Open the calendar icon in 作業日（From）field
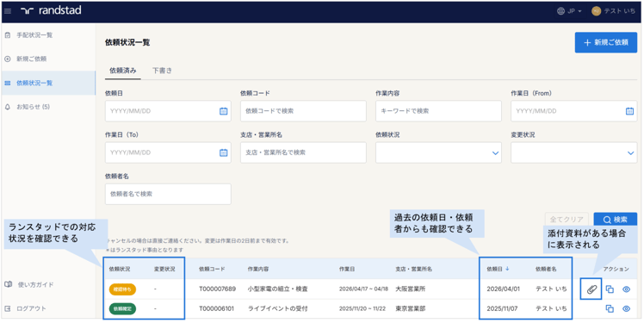The width and height of the screenshot is (644, 323). 629,111
